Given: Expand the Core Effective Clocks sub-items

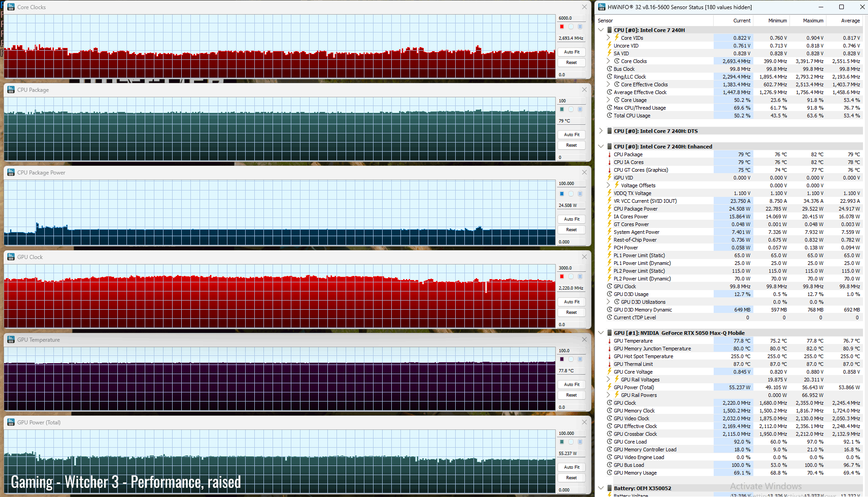Looking at the screenshot, I should click(x=608, y=85).
